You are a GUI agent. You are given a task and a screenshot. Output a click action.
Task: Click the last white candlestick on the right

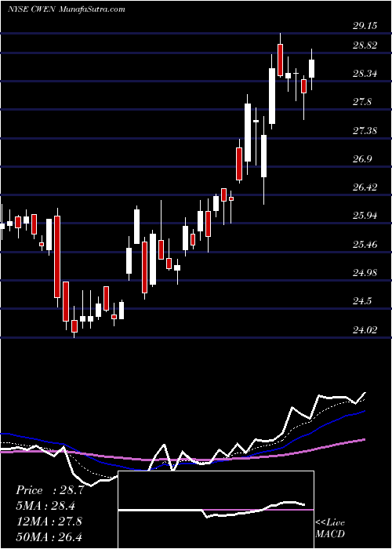coord(311,69)
